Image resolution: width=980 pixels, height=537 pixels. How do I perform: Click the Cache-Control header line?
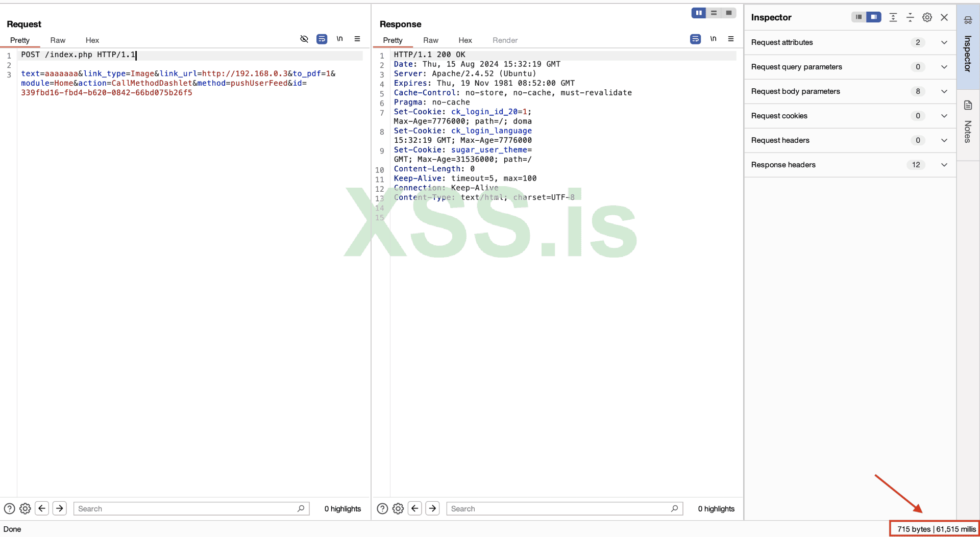point(512,93)
